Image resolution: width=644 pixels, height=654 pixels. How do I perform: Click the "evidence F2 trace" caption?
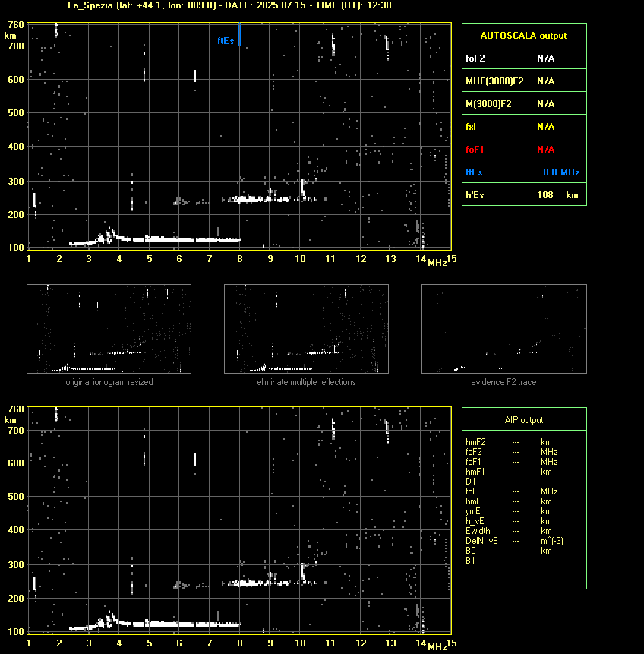point(504,382)
